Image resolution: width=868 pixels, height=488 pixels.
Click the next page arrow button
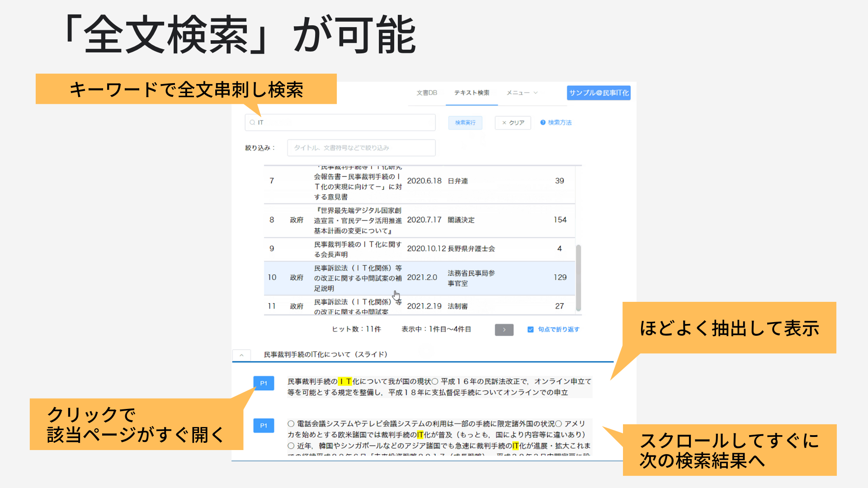click(504, 330)
